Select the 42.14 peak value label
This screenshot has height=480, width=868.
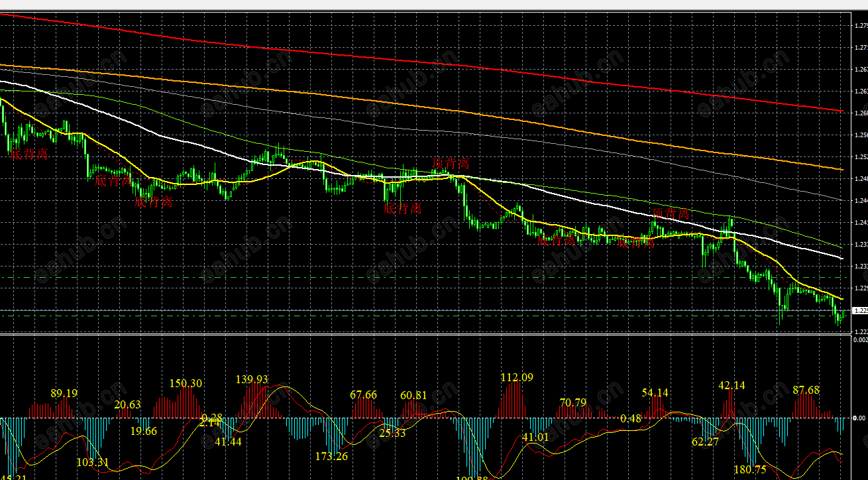click(x=732, y=386)
